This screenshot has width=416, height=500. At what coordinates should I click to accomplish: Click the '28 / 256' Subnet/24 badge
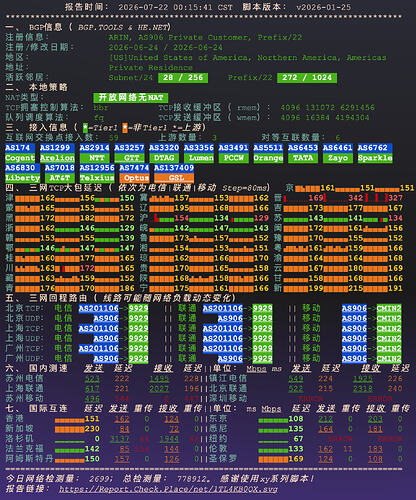point(183,78)
